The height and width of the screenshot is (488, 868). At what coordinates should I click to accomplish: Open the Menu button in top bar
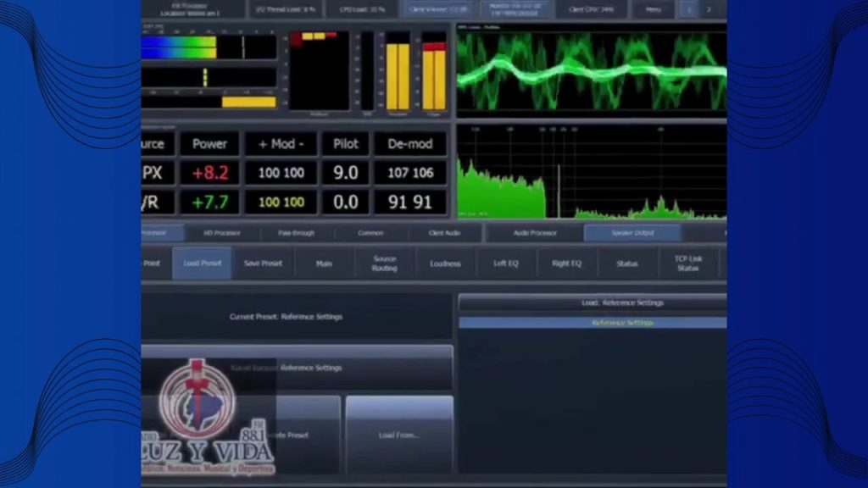point(653,9)
